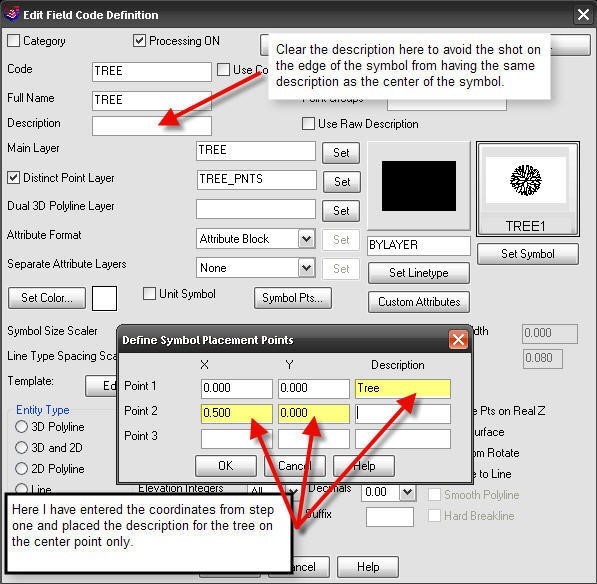Click the TREE_PNTS layer field
This screenshot has height=584, width=597.
[x=257, y=180]
